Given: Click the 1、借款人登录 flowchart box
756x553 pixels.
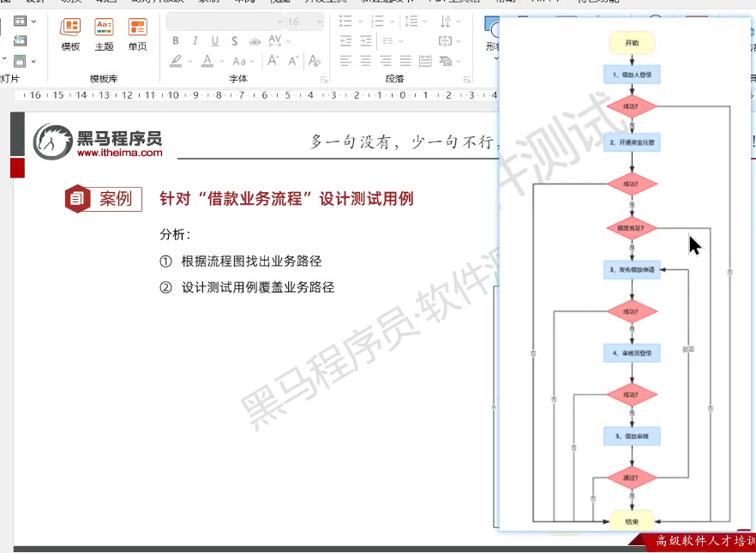Looking at the screenshot, I should tap(632, 75).
